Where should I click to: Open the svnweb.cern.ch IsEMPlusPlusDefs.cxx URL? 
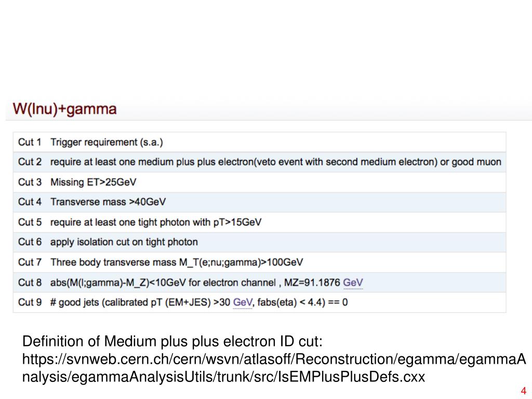click(x=274, y=368)
